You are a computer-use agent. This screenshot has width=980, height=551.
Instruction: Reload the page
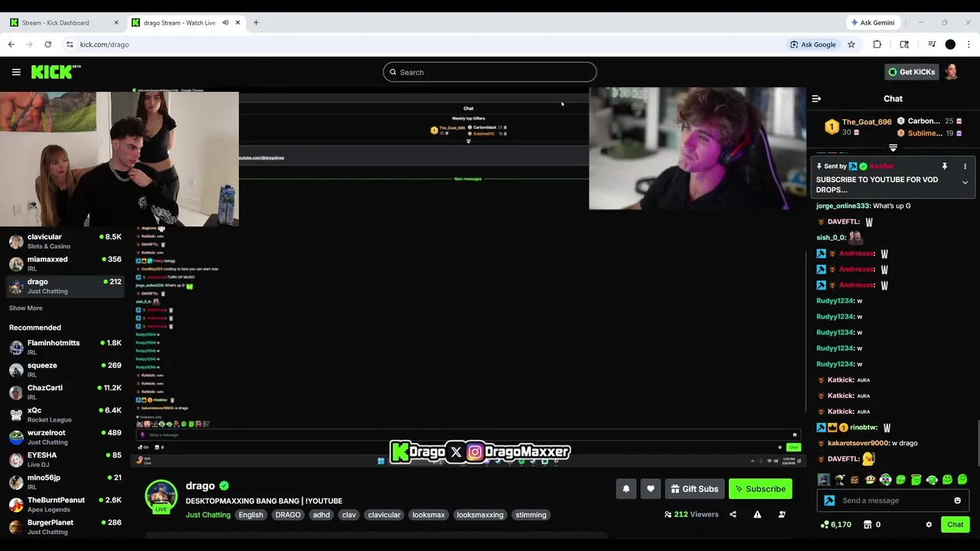tap(47, 44)
